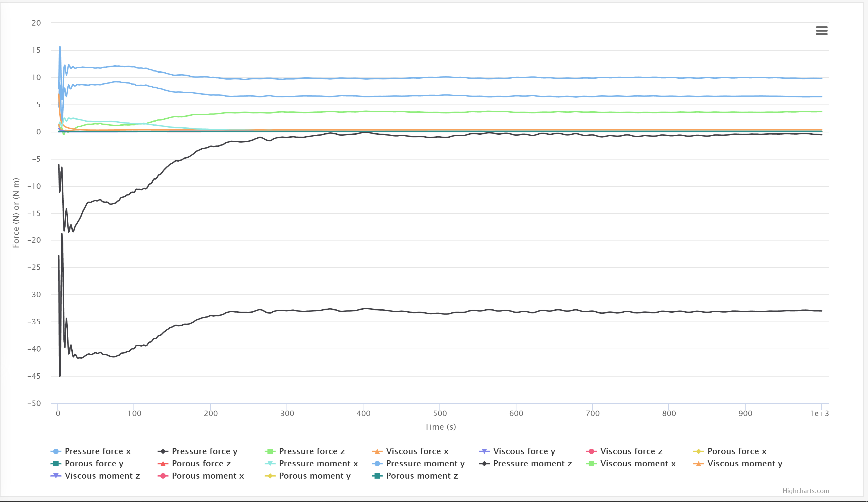Open the Highcharts.com credits link
868x502 pixels.
[805, 491]
